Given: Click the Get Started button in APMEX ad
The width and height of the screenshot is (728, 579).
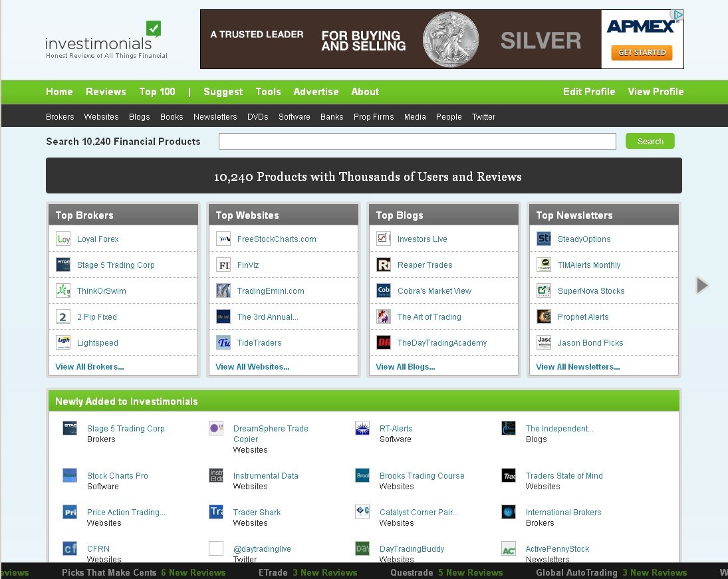Looking at the screenshot, I should click(x=642, y=53).
